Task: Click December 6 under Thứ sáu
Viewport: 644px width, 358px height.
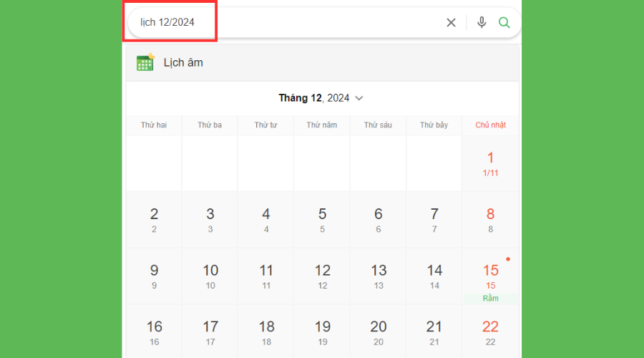Action: [x=378, y=219]
